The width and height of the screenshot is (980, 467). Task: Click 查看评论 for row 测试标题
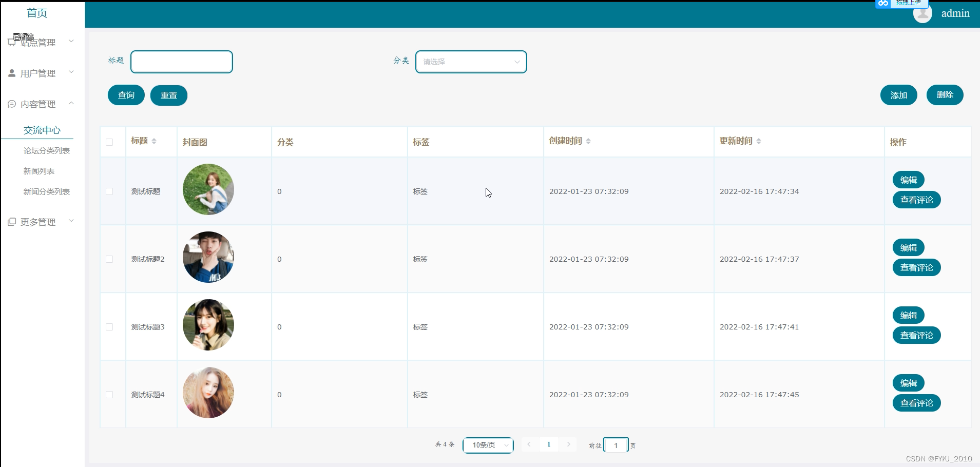(x=917, y=200)
